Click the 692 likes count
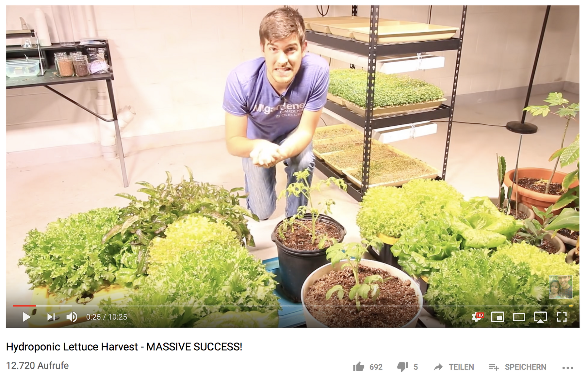The width and height of the screenshot is (588, 381). [x=376, y=367]
